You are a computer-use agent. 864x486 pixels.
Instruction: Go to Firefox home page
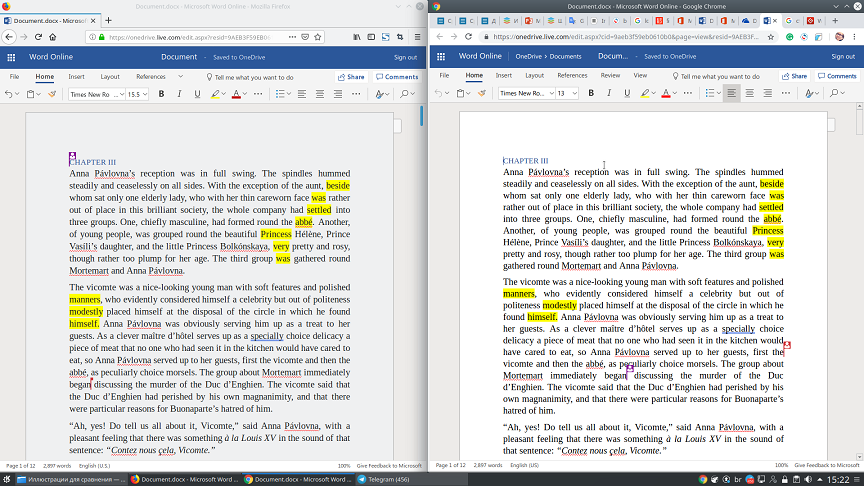[x=53, y=37]
